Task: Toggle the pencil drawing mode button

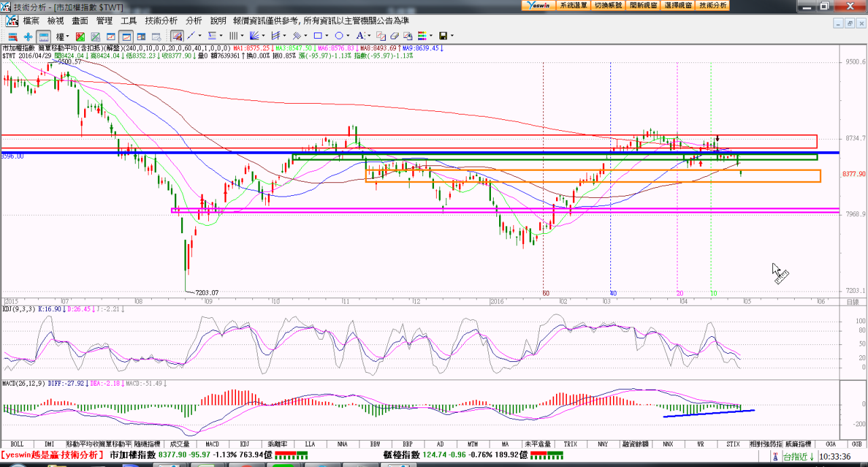Action: [176, 36]
